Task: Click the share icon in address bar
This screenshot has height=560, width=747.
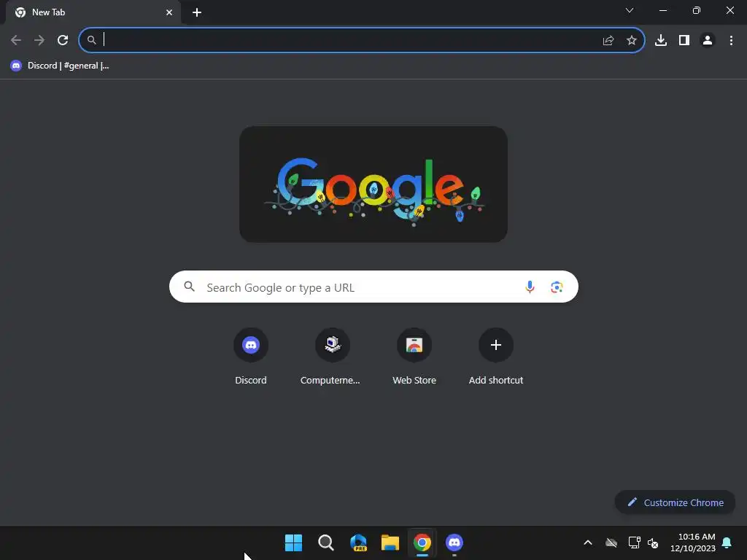Action: 608,41
